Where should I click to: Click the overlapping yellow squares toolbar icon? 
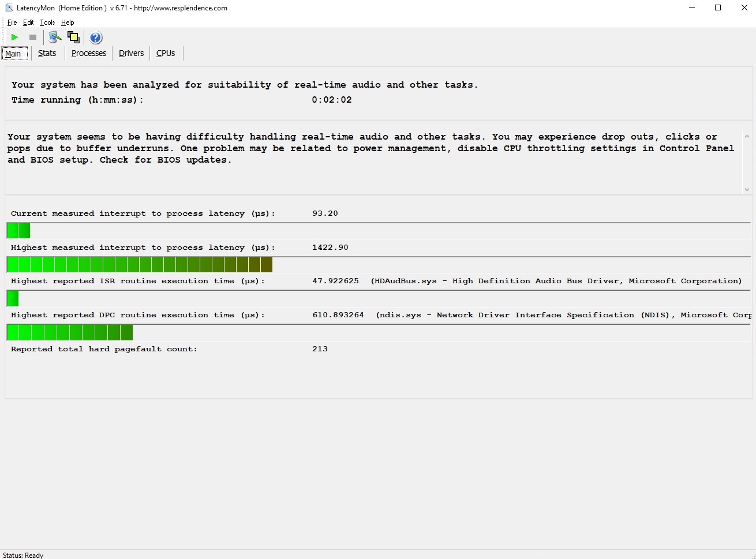coord(74,37)
